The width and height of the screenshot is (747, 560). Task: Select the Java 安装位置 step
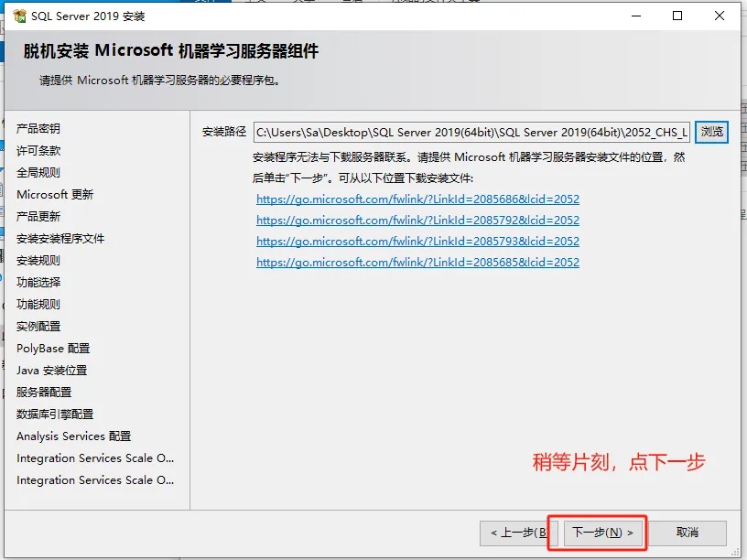pos(51,370)
